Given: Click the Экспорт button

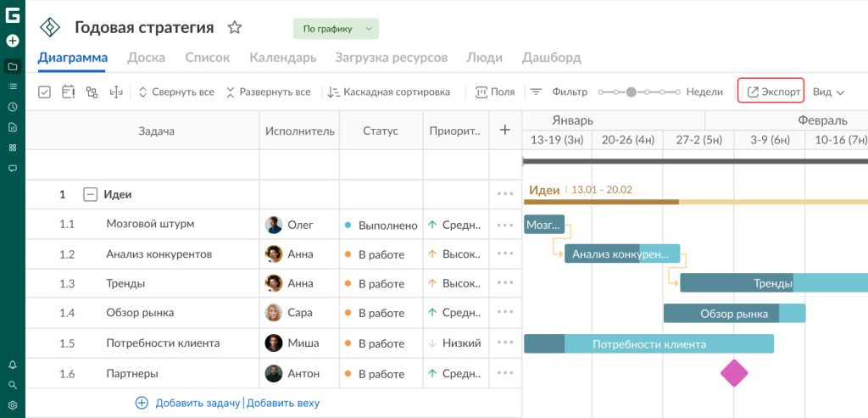Looking at the screenshot, I should (x=771, y=92).
